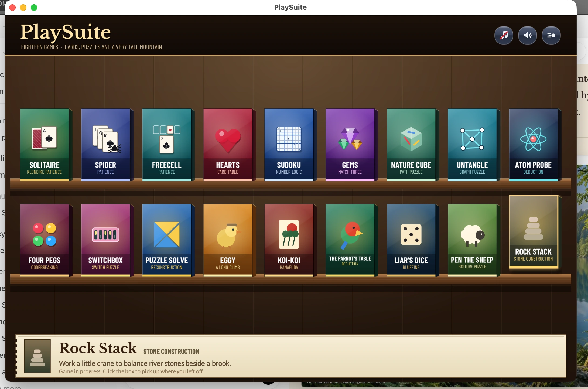Click the 'STONE CONSTRUCTION' label in info panel
Screen dimensions: 588x389
coord(171,352)
